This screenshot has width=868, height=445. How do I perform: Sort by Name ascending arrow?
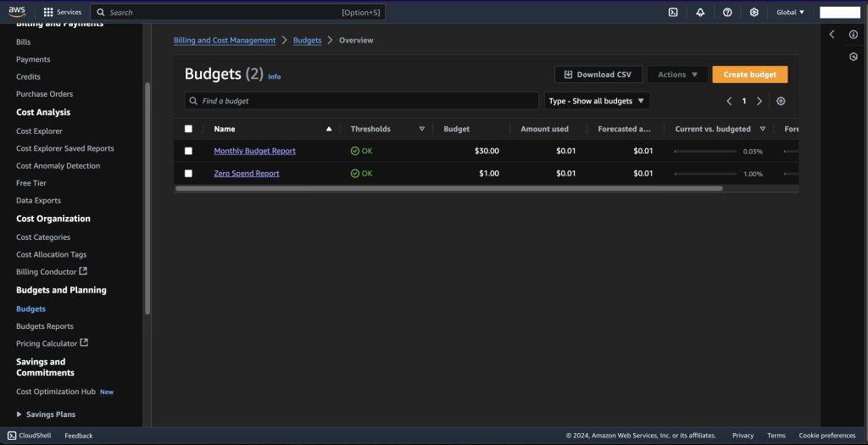[329, 129]
